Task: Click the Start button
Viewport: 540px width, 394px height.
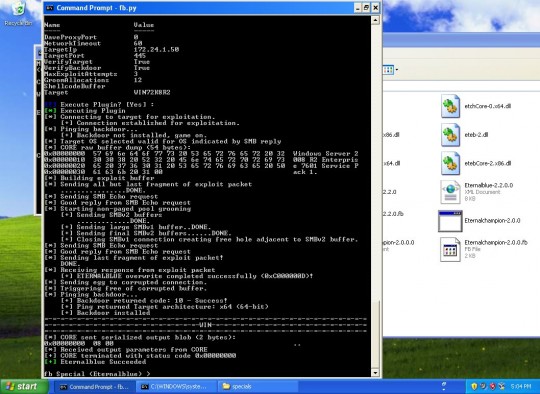Action: (x=24, y=386)
